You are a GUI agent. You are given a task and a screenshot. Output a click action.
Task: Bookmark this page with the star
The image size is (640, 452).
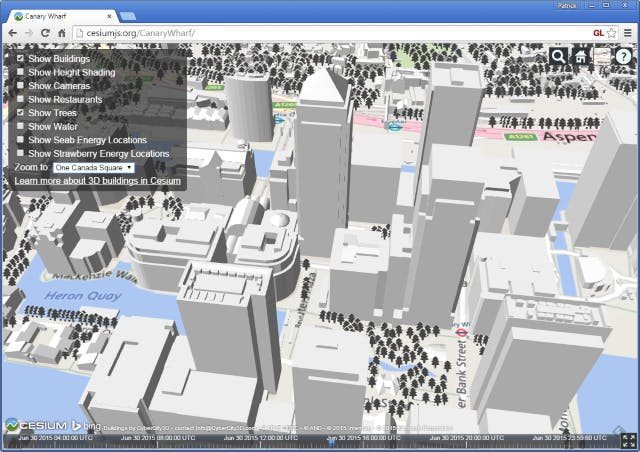(611, 33)
